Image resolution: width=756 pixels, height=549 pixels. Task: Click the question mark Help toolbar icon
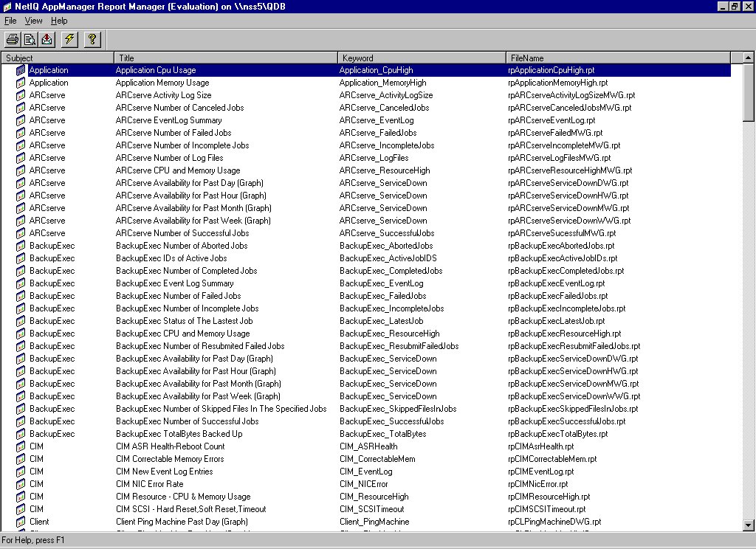[92, 39]
